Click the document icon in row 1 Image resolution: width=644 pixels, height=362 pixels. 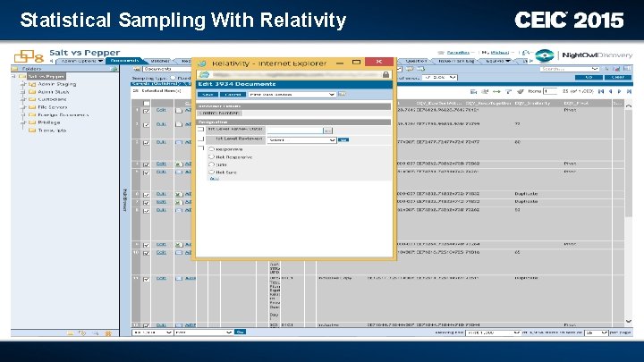tap(179, 111)
